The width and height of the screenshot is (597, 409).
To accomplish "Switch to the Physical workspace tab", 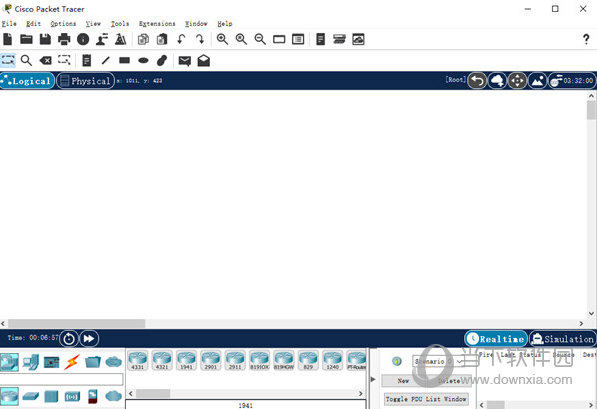I will (86, 81).
